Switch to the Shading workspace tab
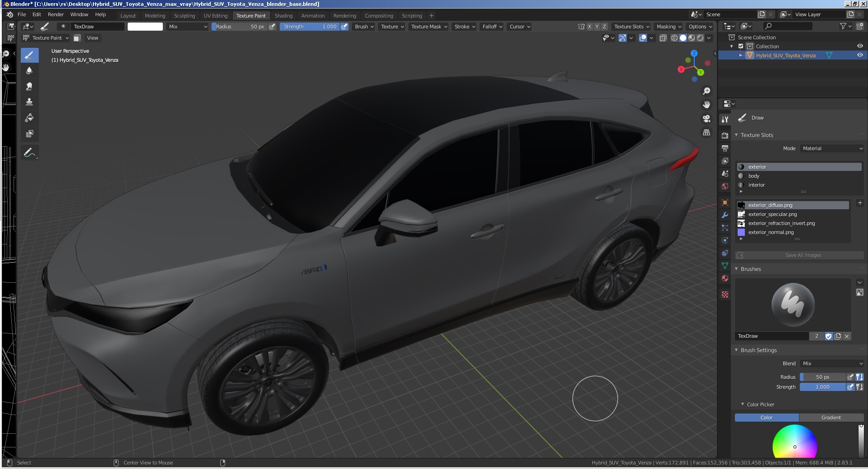The image size is (868, 469). point(283,16)
